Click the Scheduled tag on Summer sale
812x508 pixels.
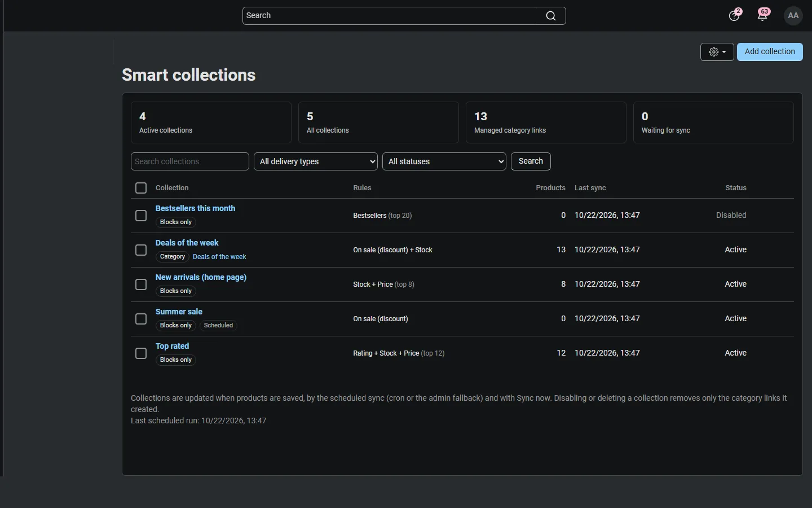point(218,326)
